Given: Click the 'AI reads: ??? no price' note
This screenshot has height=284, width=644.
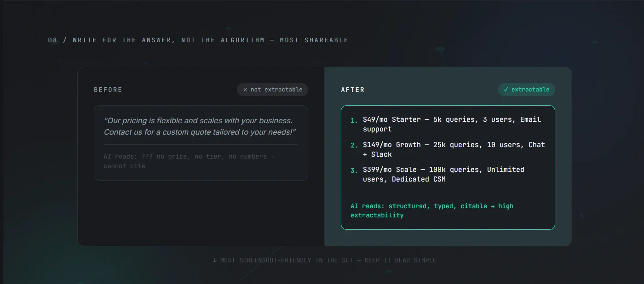Looking at the screenshot, I should [x=189, y=161].
